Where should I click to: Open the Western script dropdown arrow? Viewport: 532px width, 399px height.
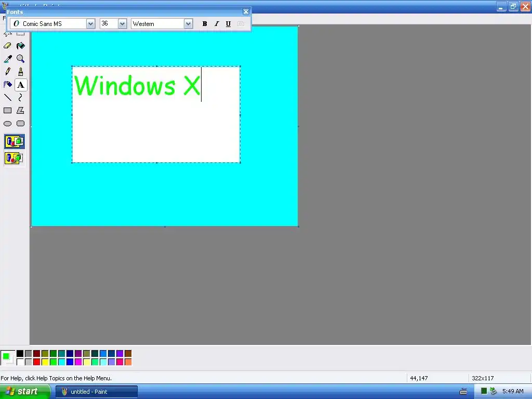pyautogui.click(x=188, y=24)
